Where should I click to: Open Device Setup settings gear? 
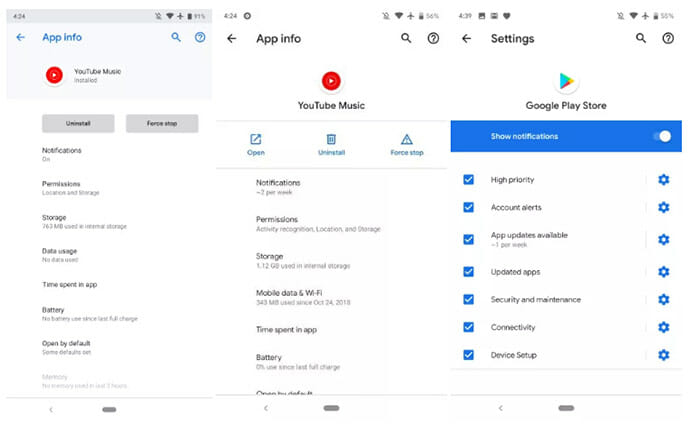click(663, 355)
